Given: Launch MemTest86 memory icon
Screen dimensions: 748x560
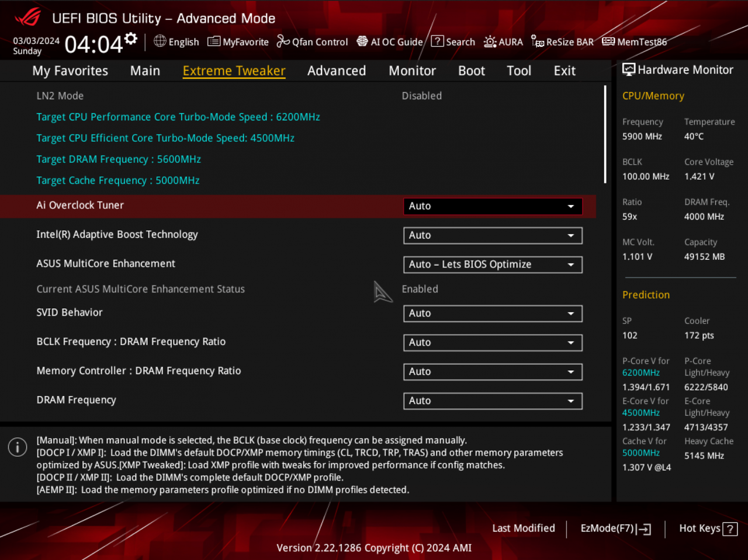Looking at the screenshot, I should click(x=608, y=41).
